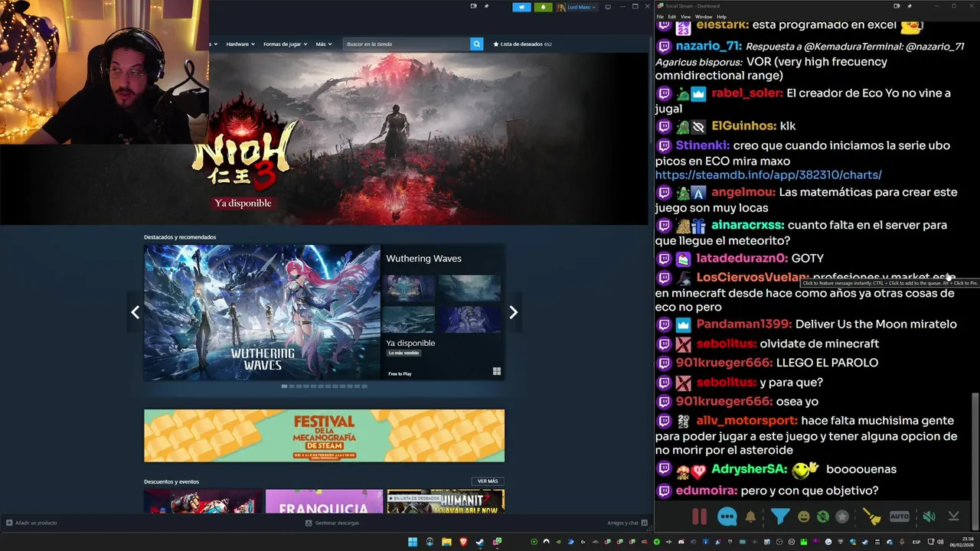
Task: Expand the Formas de jugar dropdown
Action: coord(285,44)
